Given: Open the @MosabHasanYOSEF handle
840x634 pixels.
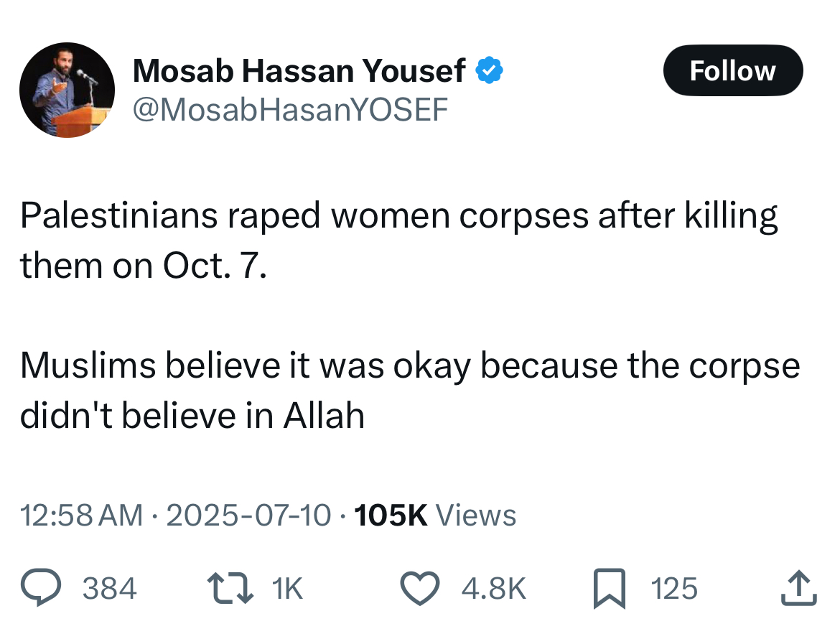Looking at the screenshot, I should 290,110.
